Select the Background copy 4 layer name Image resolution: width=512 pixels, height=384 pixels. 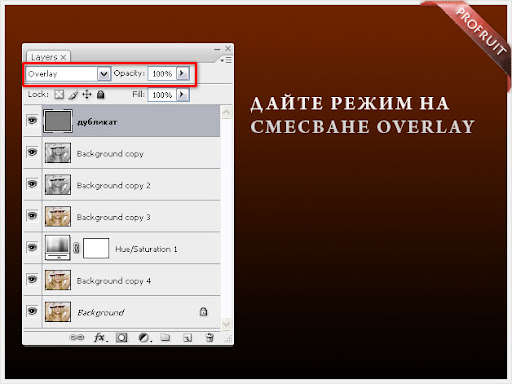point(114,281)
